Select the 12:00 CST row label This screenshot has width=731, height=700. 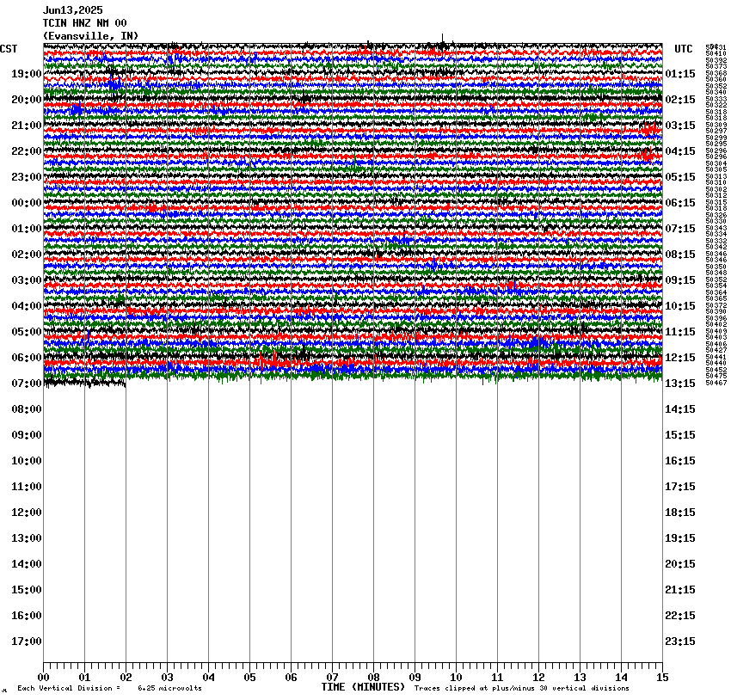click(27, 513)
